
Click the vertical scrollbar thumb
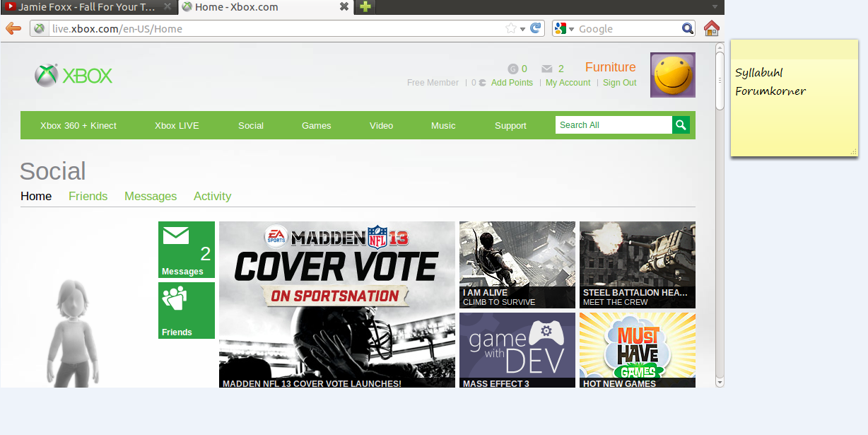(x=720, y=81)
